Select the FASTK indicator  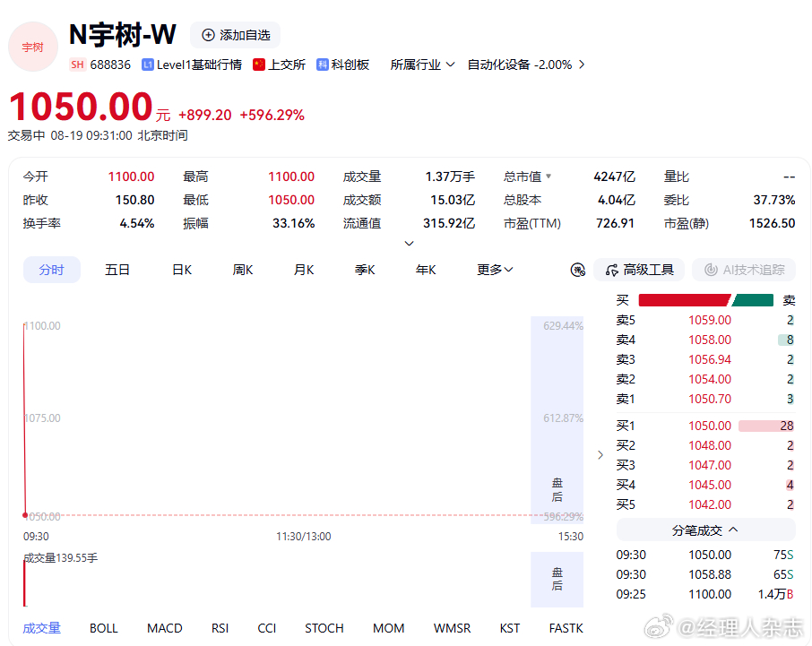click(566, 628)
